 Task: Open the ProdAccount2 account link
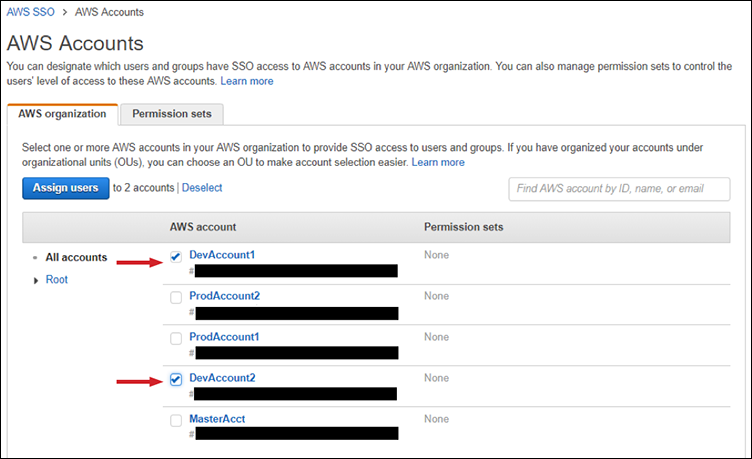tap(224, 295)
